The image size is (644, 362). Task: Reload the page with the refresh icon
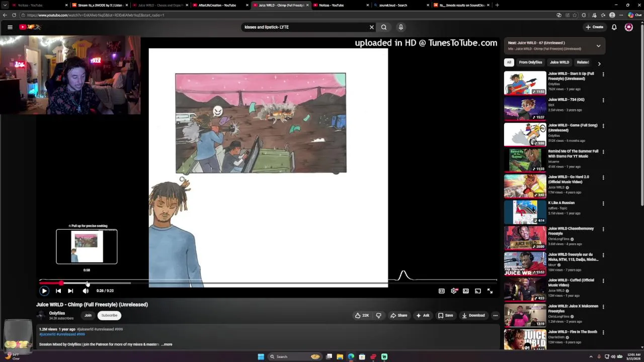[14, 15]
